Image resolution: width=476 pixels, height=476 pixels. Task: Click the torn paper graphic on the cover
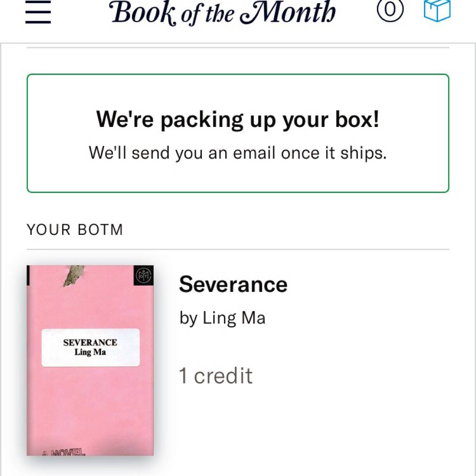pos(73,275)
